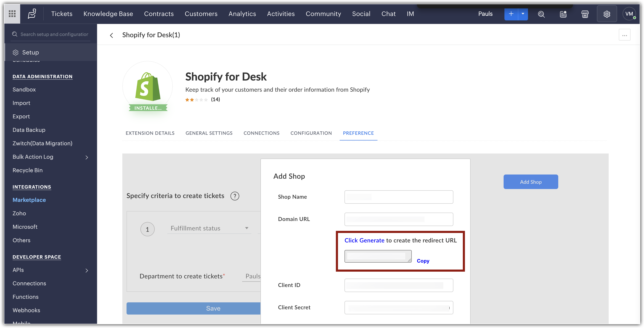Open Sandbox in the sidebar

pos(24,90)
